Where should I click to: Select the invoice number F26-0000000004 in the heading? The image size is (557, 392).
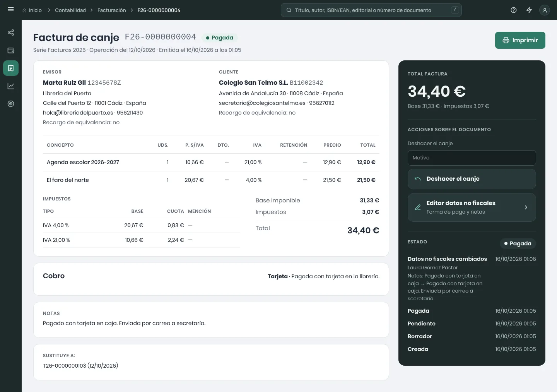[x=161, y=37]
